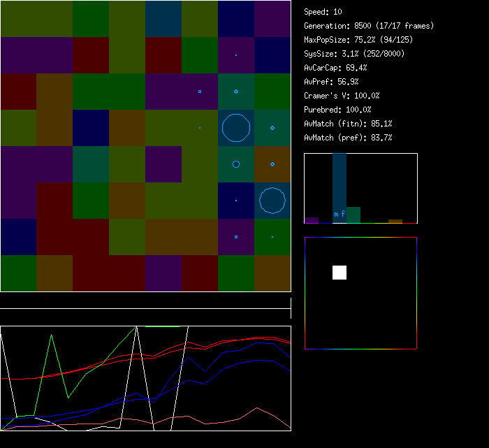Select the large circle below the brown-cell diamond
This screenshot has width=489, height=448.
click(272, 201)
